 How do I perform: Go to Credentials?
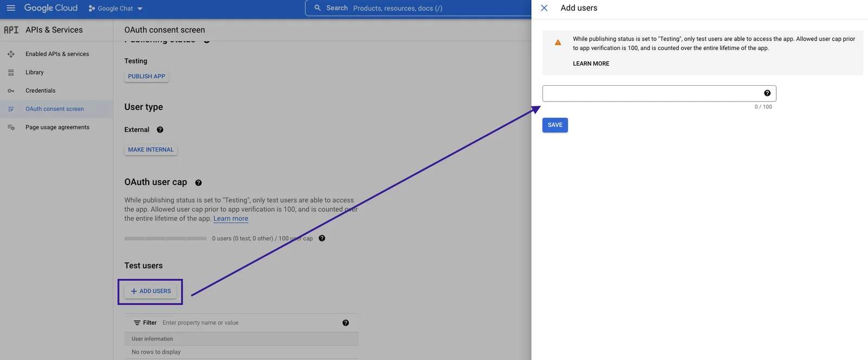click(x=41, y=91)
